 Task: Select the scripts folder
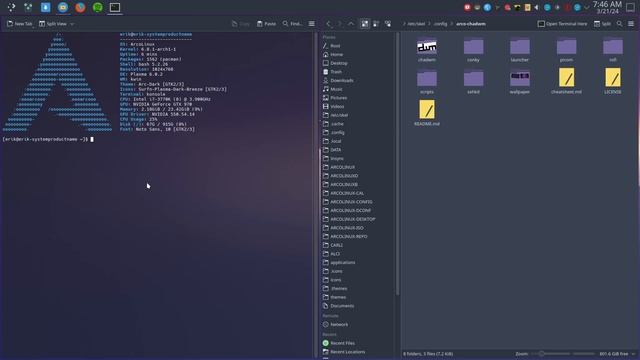(427, 82)
